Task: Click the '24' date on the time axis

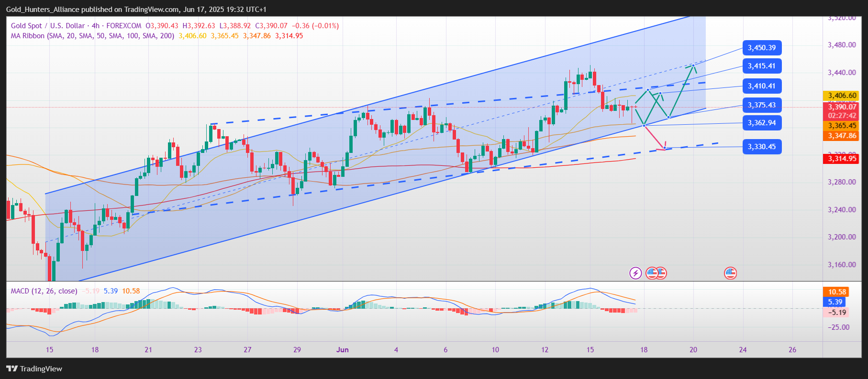Action: 743,350
